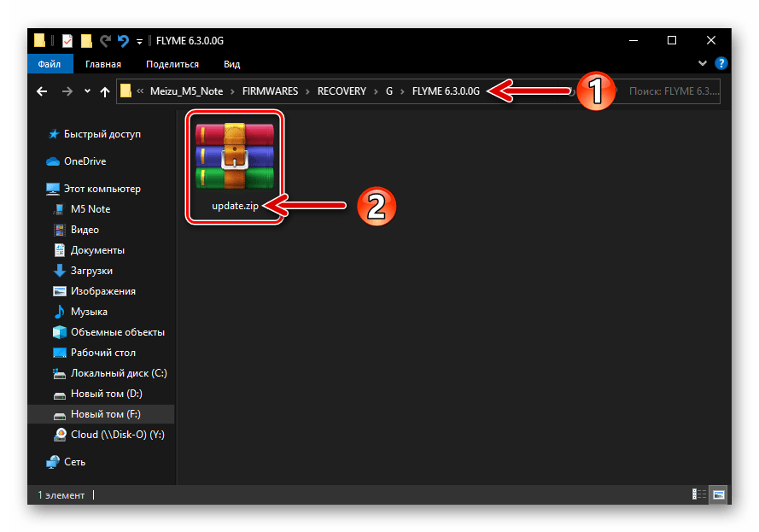Go back to the previous folder

pos(42,91)
